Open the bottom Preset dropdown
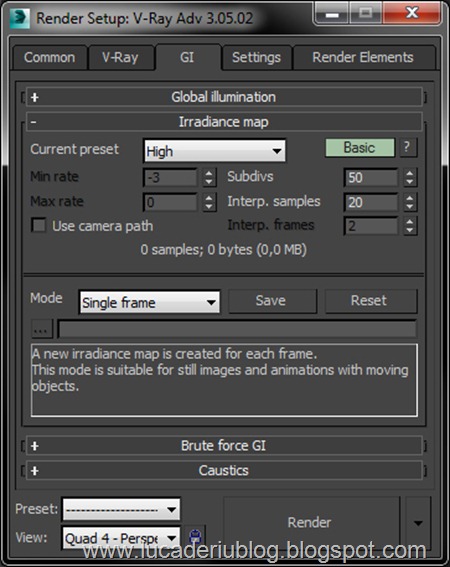Image resolution: width=450 pixels, height=567 pixels. 121,509
